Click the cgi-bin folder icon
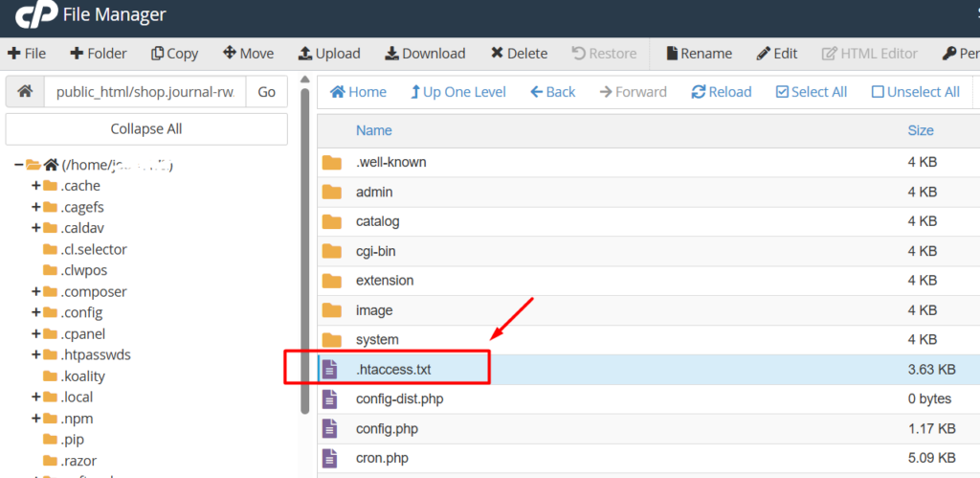The height and width of the screenshot is (478, 980). (x=332, y=251)
